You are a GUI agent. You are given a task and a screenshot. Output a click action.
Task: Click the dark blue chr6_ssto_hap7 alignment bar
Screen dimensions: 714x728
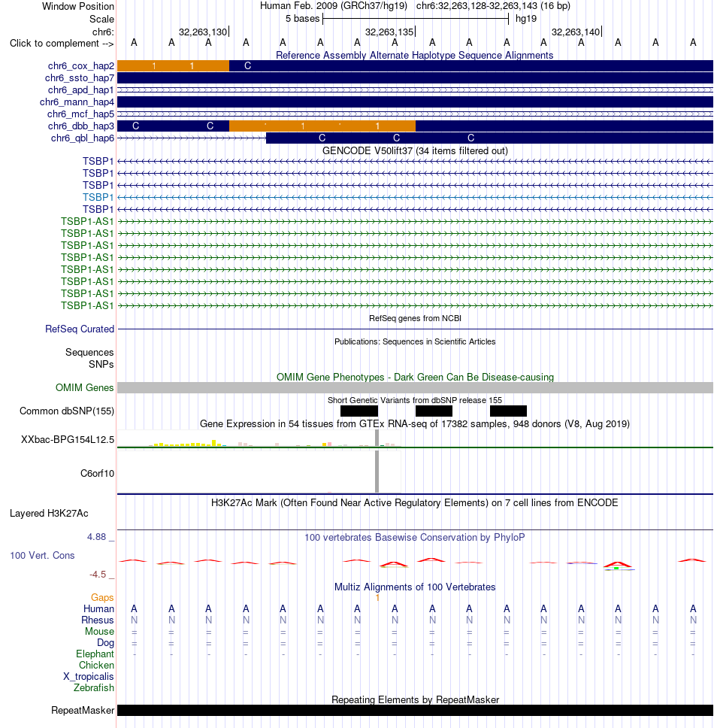(x=415, y=78)
